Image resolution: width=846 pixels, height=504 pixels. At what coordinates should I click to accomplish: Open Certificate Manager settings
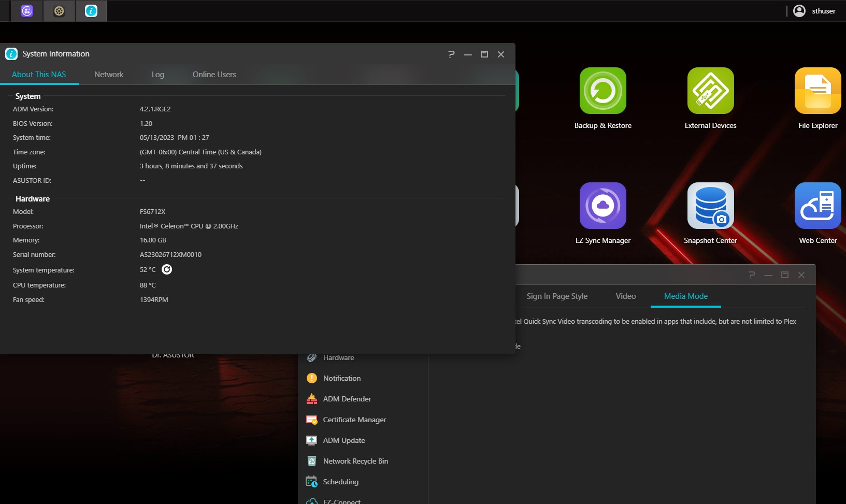(x=354, y=420)
